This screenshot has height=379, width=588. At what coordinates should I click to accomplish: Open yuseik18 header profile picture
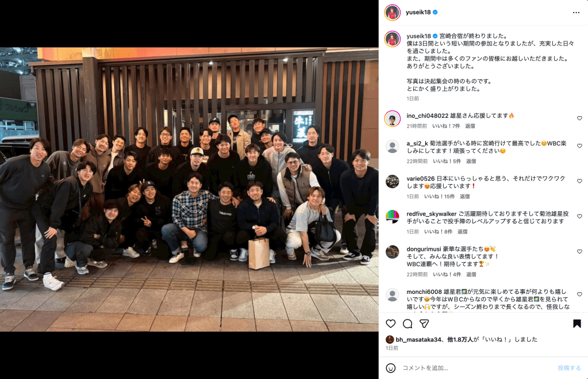pos(392,13)
